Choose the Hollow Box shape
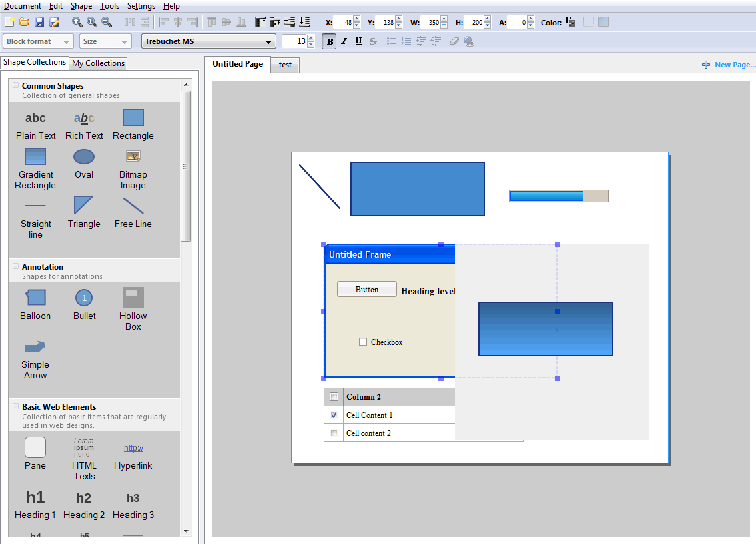 pyautogui.click(x=133, y=310)
